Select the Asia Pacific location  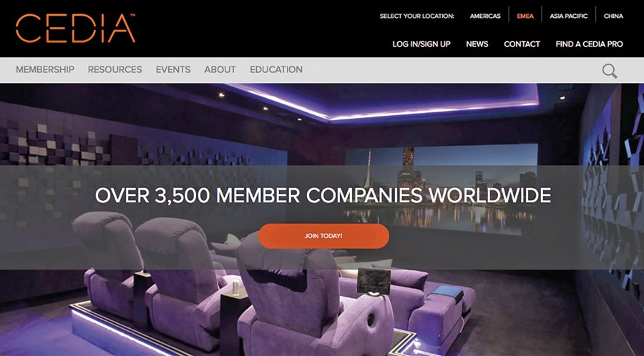coord(569,16)
